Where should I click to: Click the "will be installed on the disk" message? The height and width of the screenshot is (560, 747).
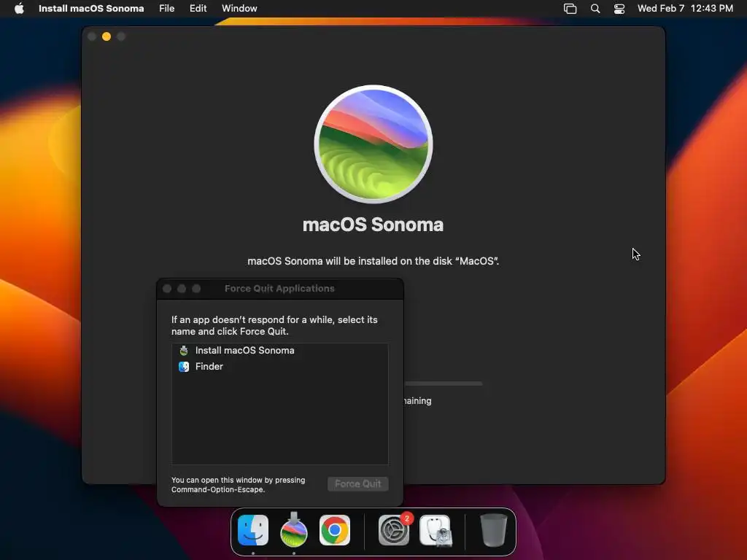click(x=373, y=261)
